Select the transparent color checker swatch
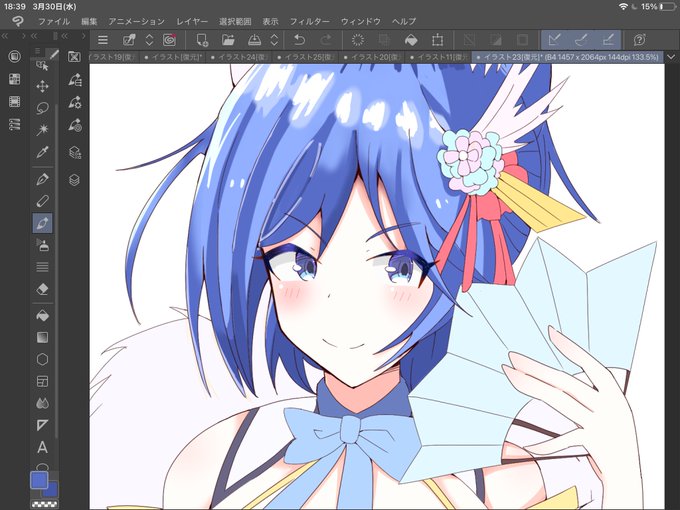Viewport: 680px width, 510px height. (x=44, y=504)
